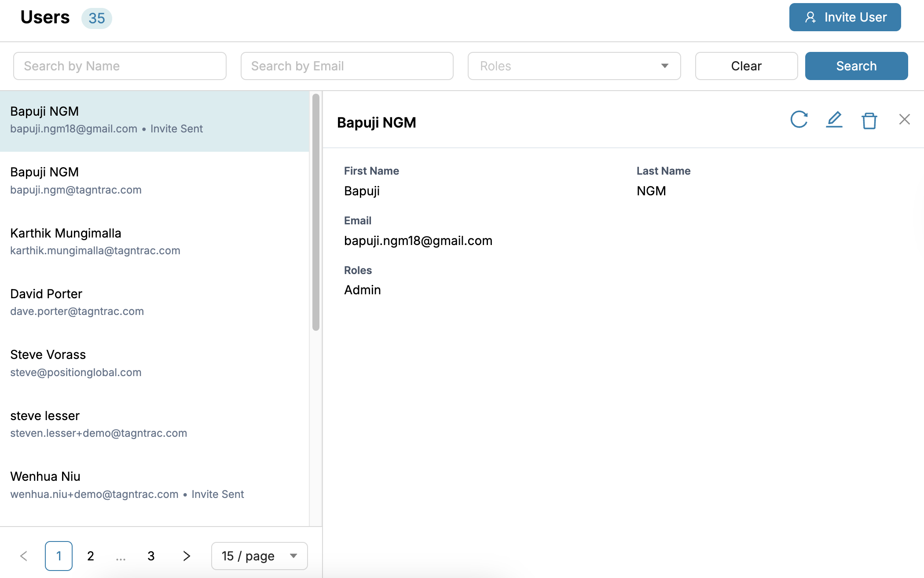The height and width of the screenshot is (578, 924).
Task: Click the user list scrollbar
Action: [315, 212]
